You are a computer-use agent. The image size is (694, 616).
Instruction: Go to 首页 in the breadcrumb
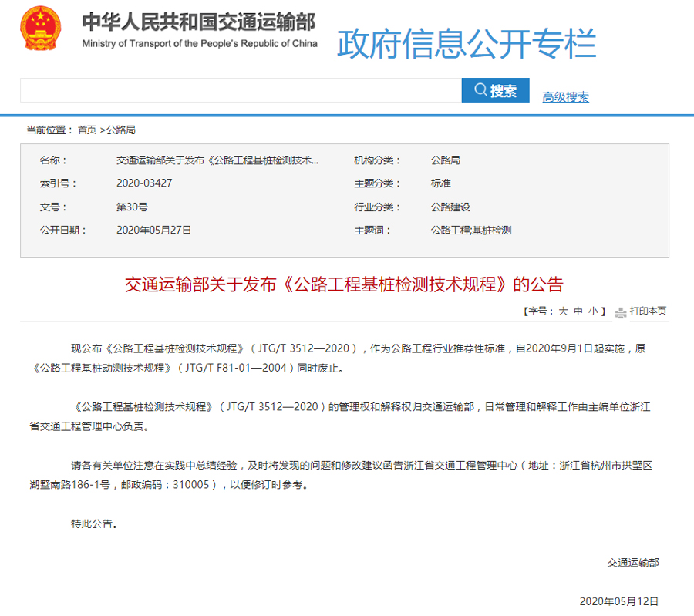(x=87, y=130)
